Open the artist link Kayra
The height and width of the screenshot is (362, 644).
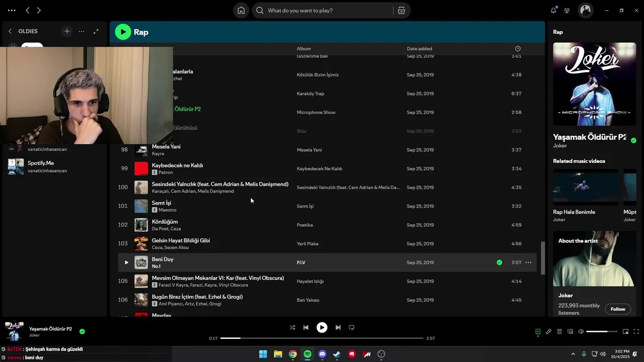coord(158,153)
